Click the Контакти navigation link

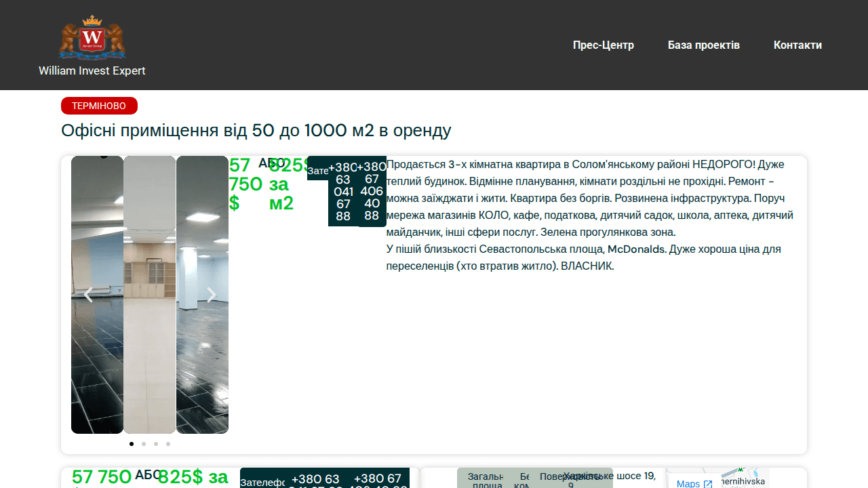(797, 45)
